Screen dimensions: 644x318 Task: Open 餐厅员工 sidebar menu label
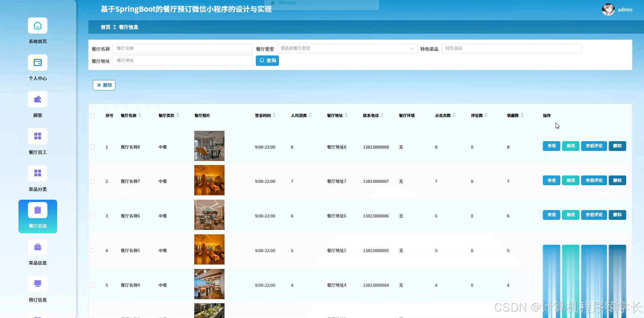click(x=38, y=152)
